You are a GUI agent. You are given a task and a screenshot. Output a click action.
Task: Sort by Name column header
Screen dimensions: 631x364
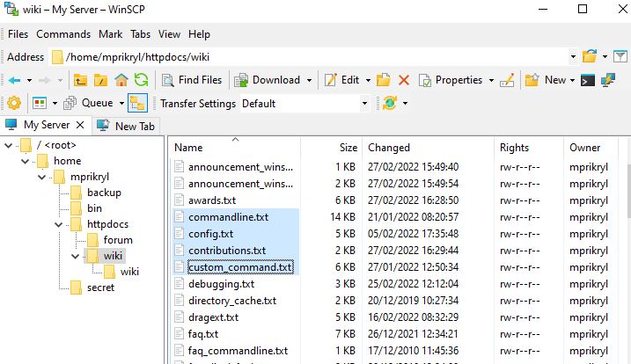[236, 148]
